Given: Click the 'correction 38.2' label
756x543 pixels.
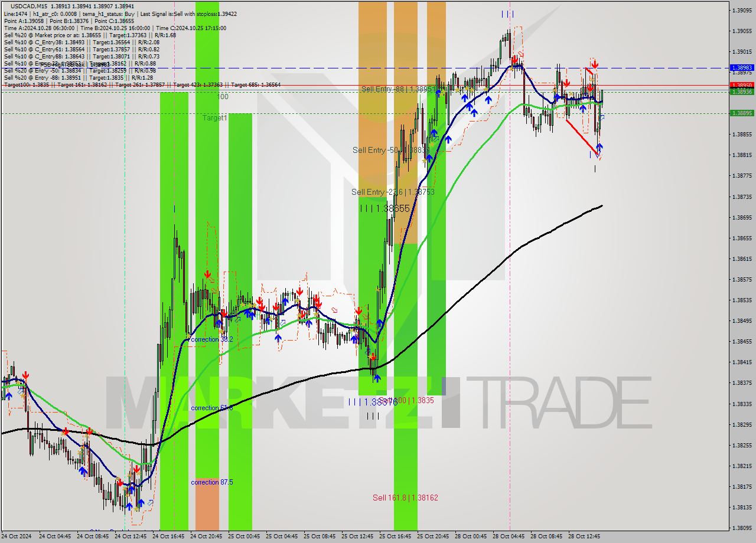Looking at the screenshot, I should click(213, 339).
